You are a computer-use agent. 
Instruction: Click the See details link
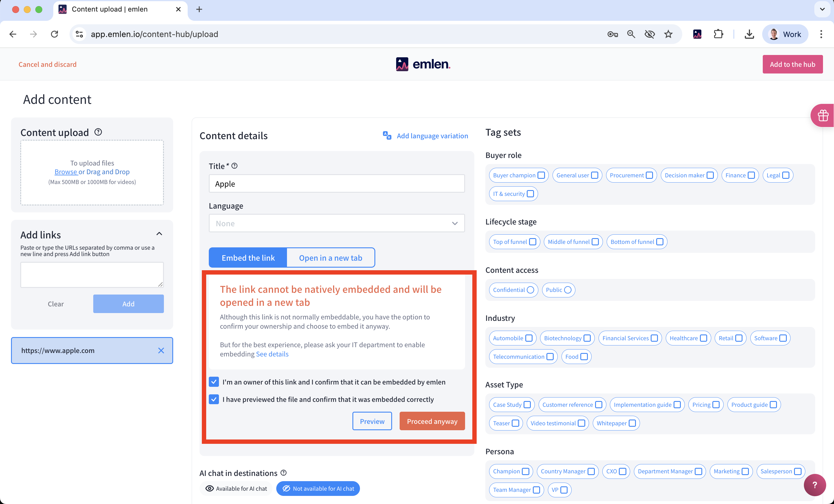point(272,354)
